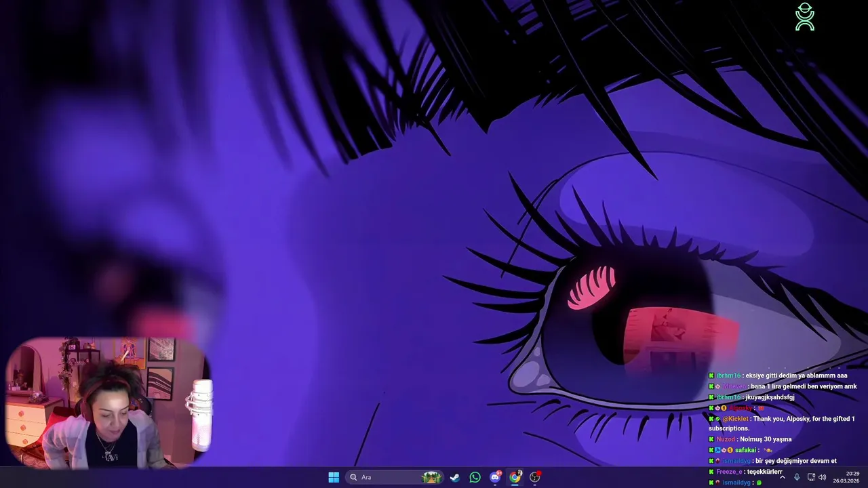
Task: Open WhatsApp from the taskbar
Action: [x=475, y=477]
